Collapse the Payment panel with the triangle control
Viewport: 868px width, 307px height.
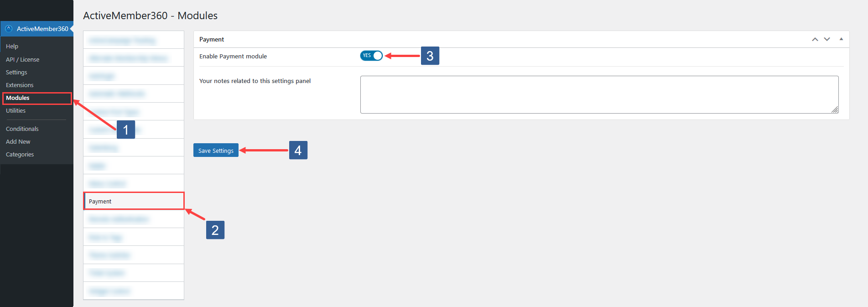coord(841,39)
